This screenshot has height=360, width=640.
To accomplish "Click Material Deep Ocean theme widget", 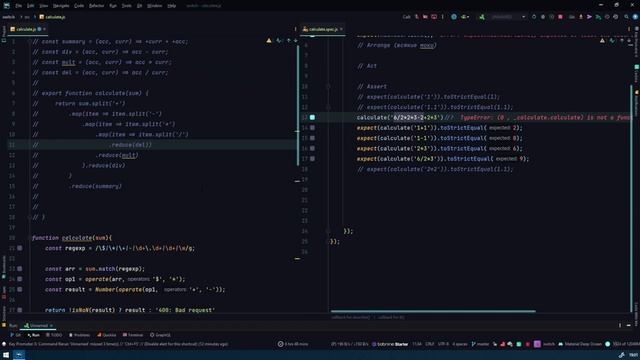I will (580, 344).
